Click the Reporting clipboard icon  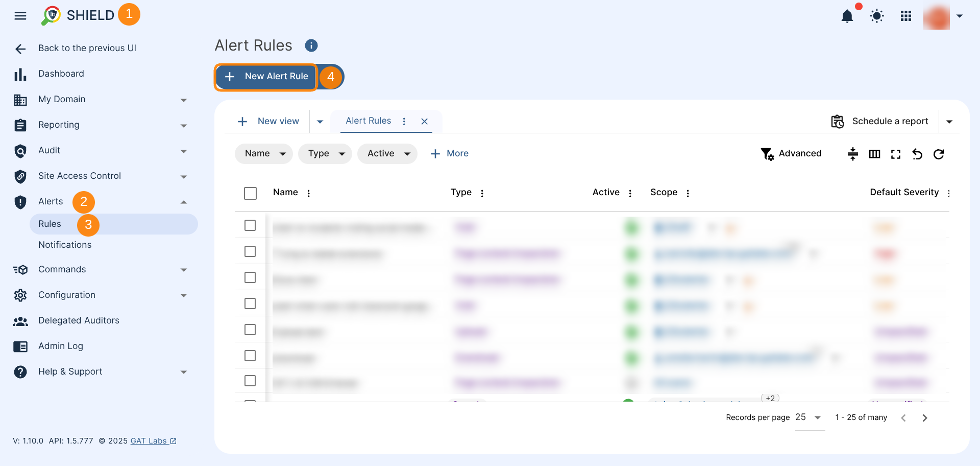click(x=20, y=125)
